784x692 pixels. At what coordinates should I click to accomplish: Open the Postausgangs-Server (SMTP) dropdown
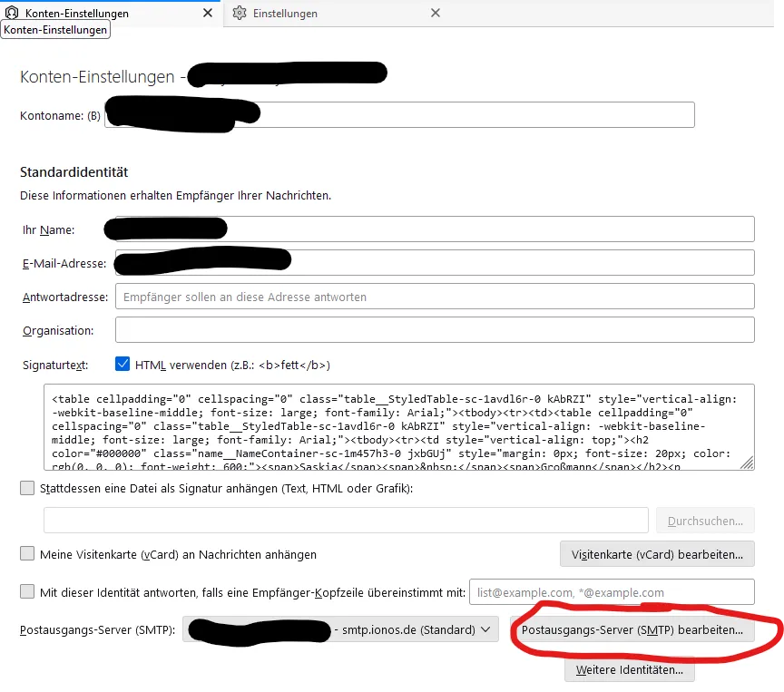(x=340, y=629)
